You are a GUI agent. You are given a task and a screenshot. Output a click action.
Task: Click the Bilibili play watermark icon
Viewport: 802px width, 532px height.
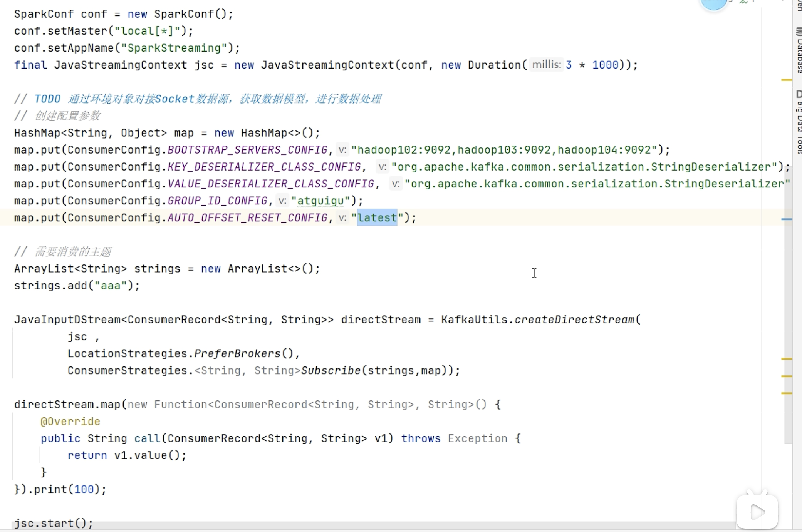[x=757, y=512]
